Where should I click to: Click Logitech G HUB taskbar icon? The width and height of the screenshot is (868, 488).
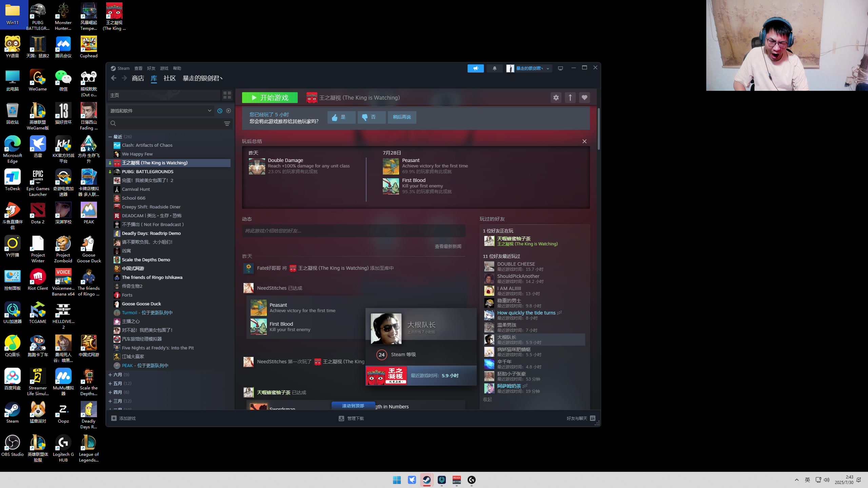pyautogui.click(x=471, y=480)
